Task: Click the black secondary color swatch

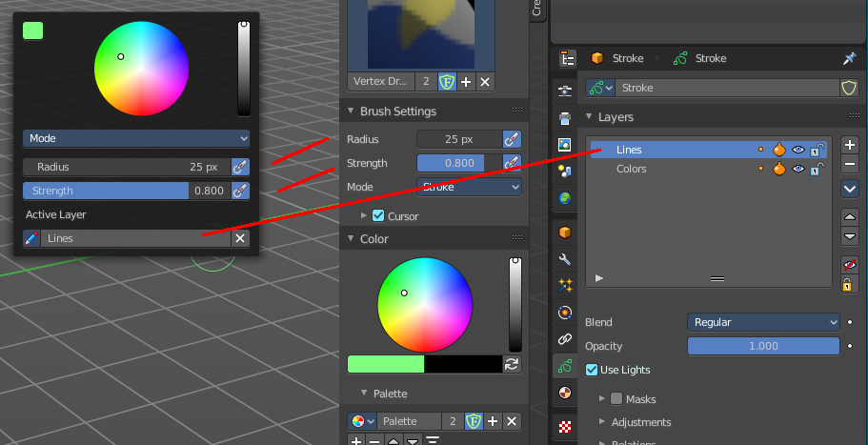Action: (x=463, y=364)
